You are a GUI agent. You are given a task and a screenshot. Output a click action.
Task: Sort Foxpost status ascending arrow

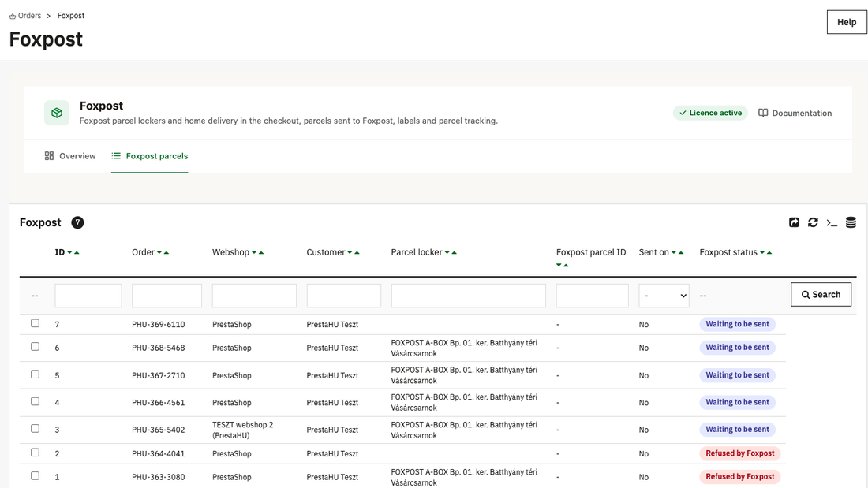point(769,253)
